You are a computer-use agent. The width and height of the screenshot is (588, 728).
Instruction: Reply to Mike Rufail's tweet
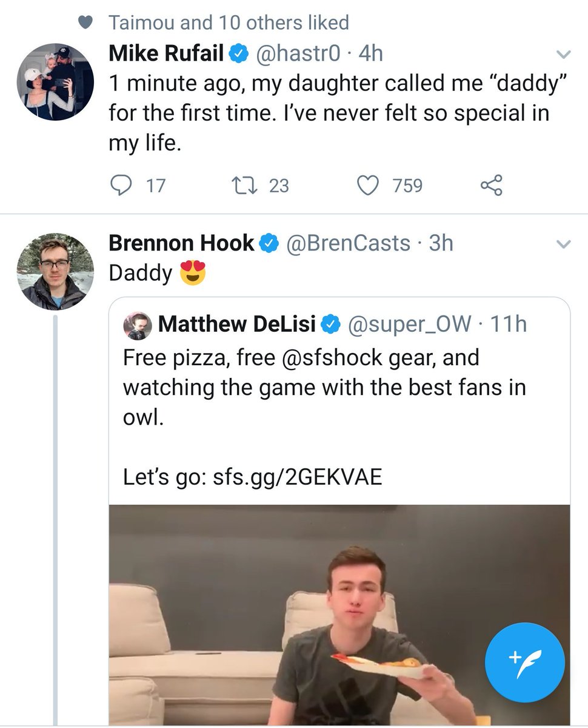pos(122,184)
